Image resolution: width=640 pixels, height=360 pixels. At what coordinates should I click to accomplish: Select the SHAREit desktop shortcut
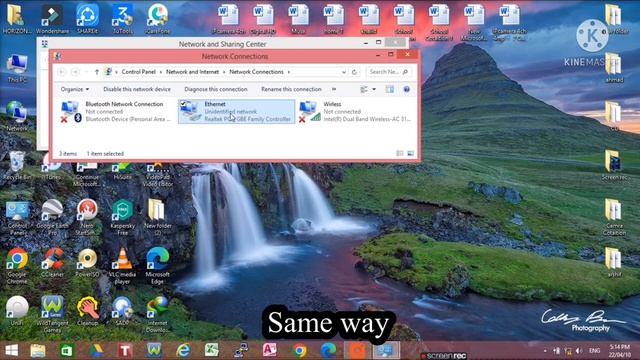click(x=87, y=19)
